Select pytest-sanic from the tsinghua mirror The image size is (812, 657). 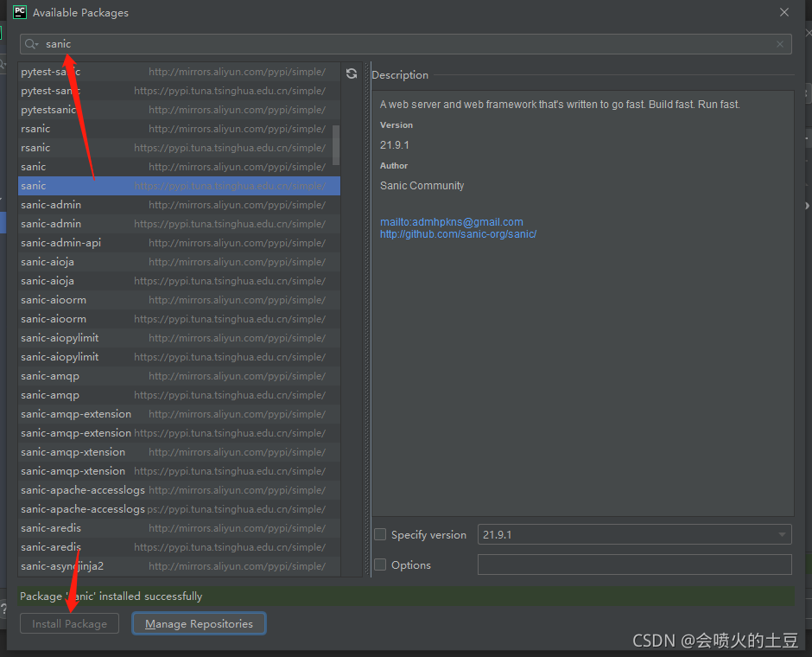pos(179,91)
